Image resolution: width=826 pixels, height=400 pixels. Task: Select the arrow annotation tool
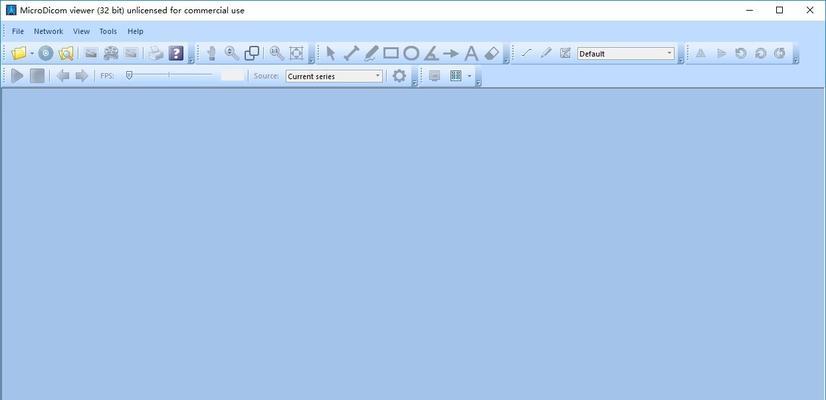pos(451,53)
